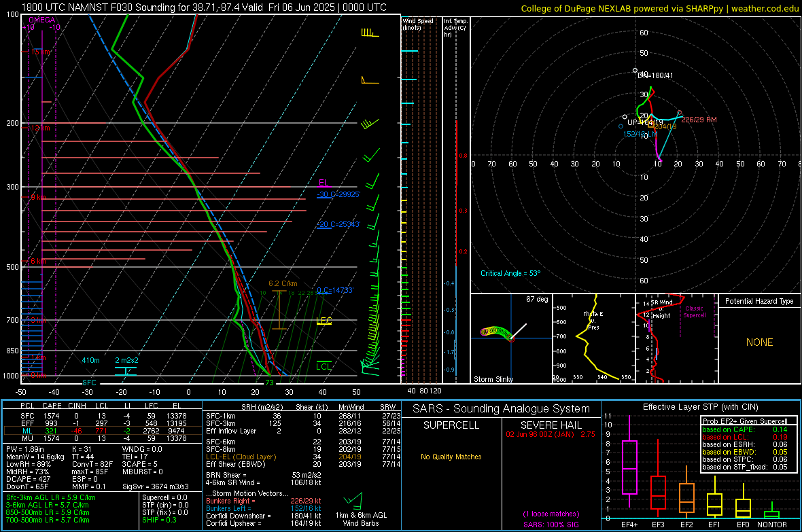
Task: Click the 'No Quality Matches' supercell text
Action: [451, 457]
